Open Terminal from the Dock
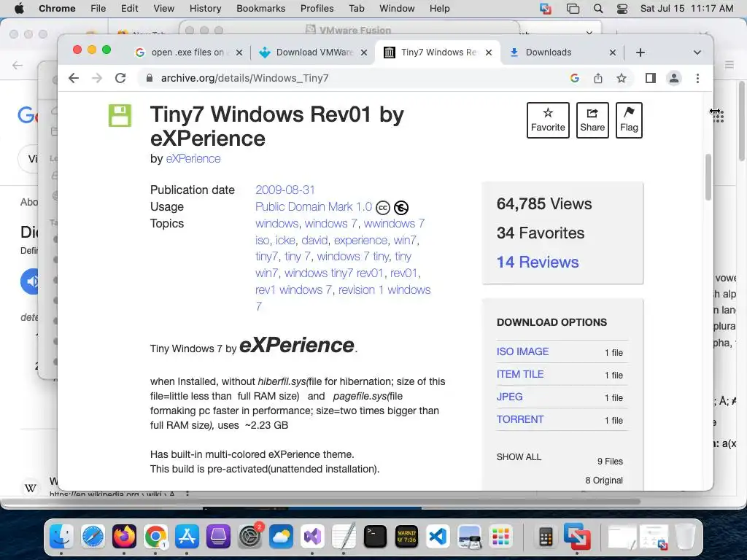The height and width of the screenshot is (560, 747). pos(376,537)
